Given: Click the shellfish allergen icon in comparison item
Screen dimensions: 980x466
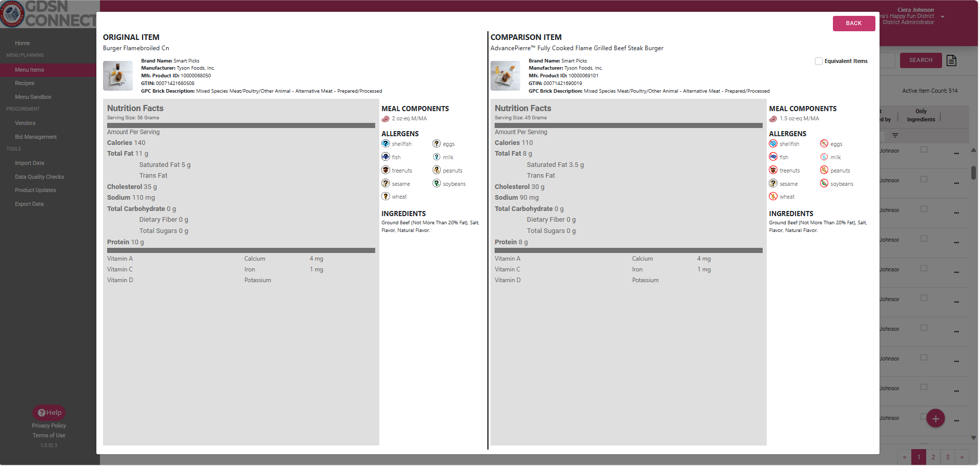Looking at the screenshot, I should pos(773,143).
